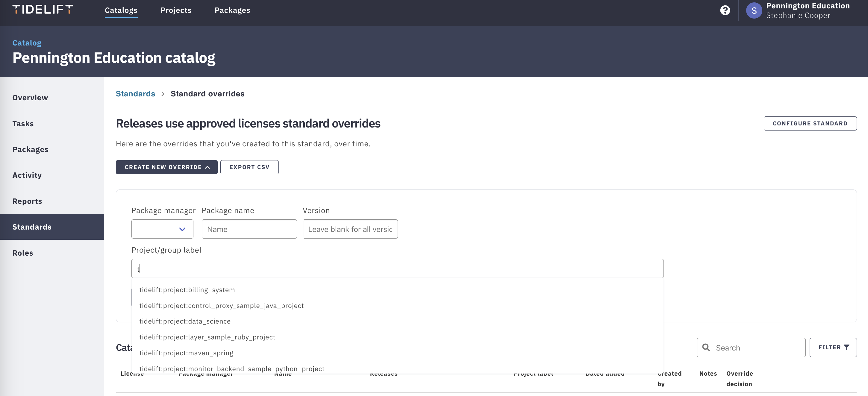This screenshot has height=396, width=868.
Task: Open Packages in the sidebar
Action: (52, 150)
